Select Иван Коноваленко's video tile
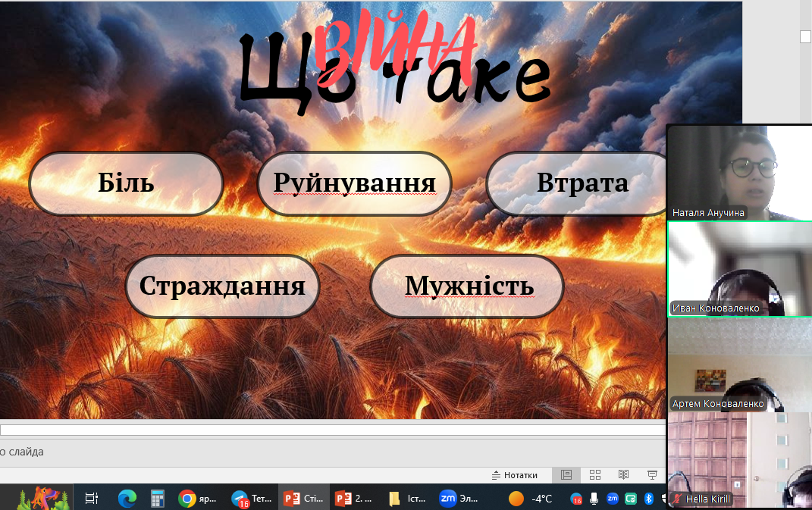The image size is (812, 510). (739, 269)
